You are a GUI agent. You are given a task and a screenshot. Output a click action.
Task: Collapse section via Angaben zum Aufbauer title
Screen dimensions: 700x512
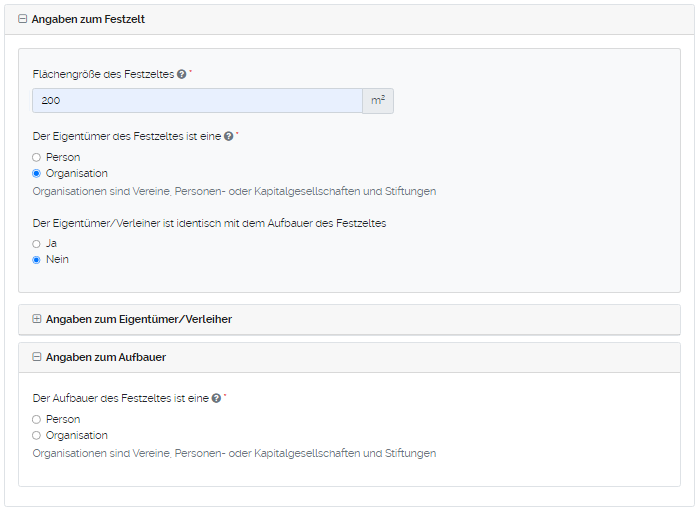[x=105, y=357]
